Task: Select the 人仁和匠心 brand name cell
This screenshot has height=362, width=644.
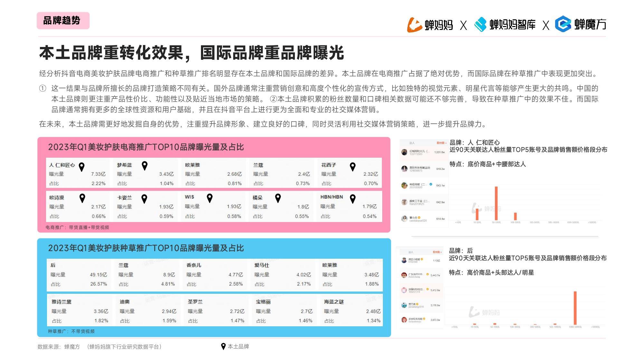Action: [x=62, y=165]
